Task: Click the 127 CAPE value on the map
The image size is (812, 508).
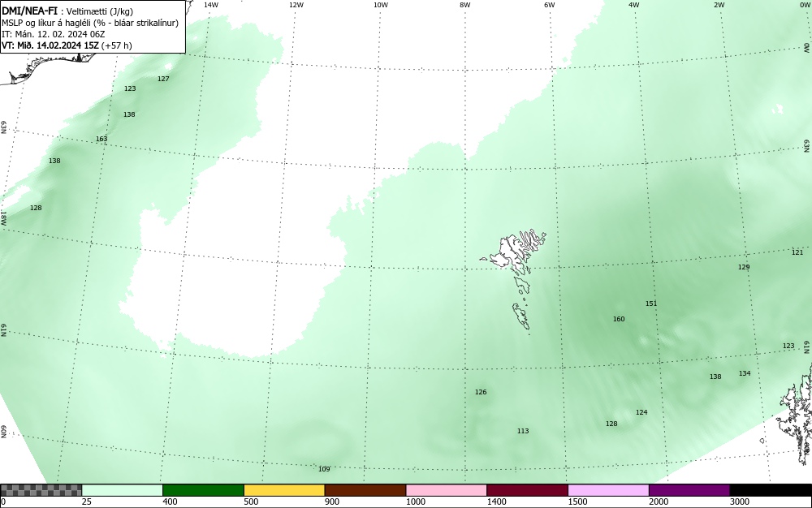Action: pos(163,79)
